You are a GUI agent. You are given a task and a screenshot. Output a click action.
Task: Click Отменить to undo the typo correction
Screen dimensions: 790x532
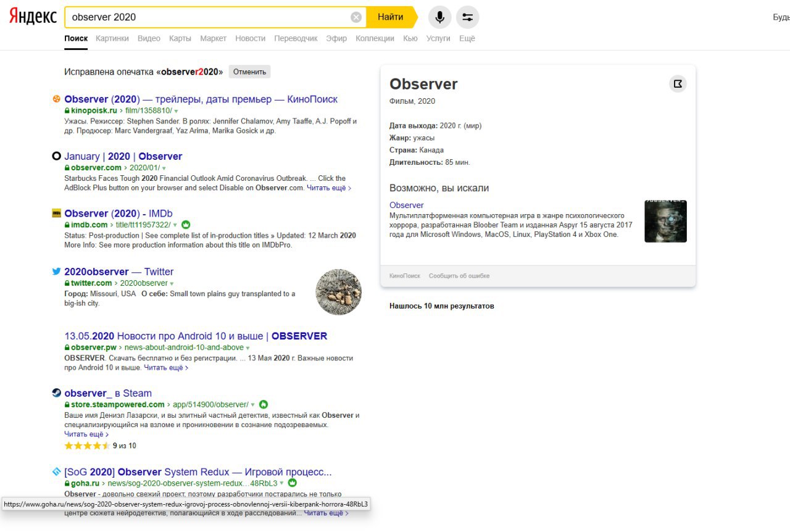(249, 72)
